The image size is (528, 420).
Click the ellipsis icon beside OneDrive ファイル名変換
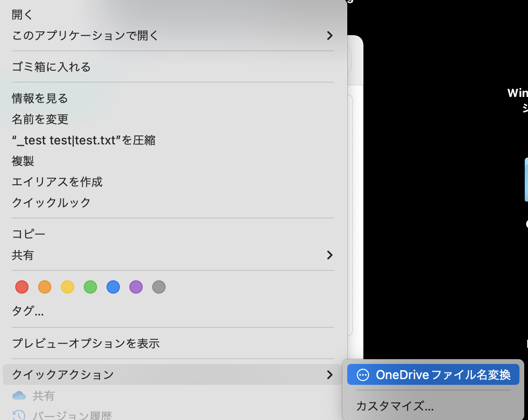(x=362, y=375)
